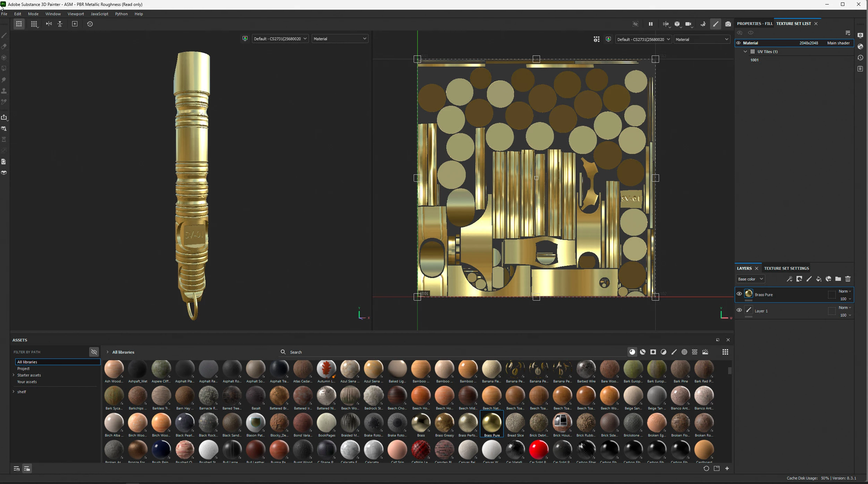Expand the shelf folder in Assets

point(14,392)
